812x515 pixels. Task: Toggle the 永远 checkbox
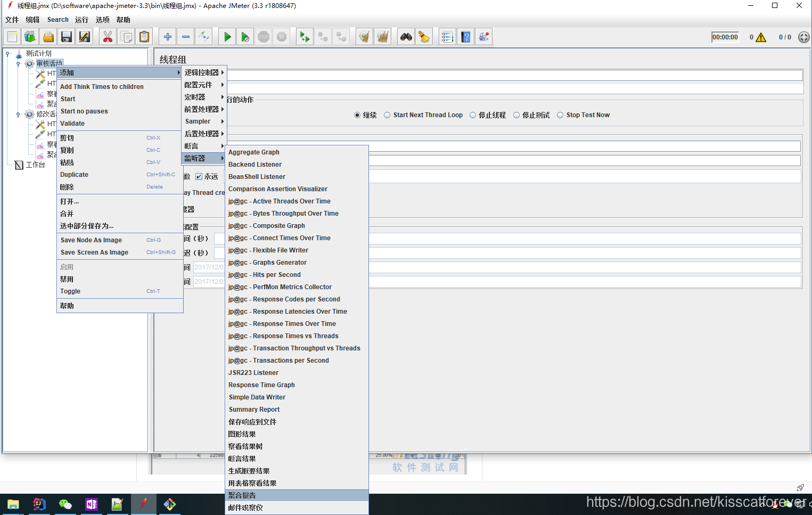coord(199,177)
